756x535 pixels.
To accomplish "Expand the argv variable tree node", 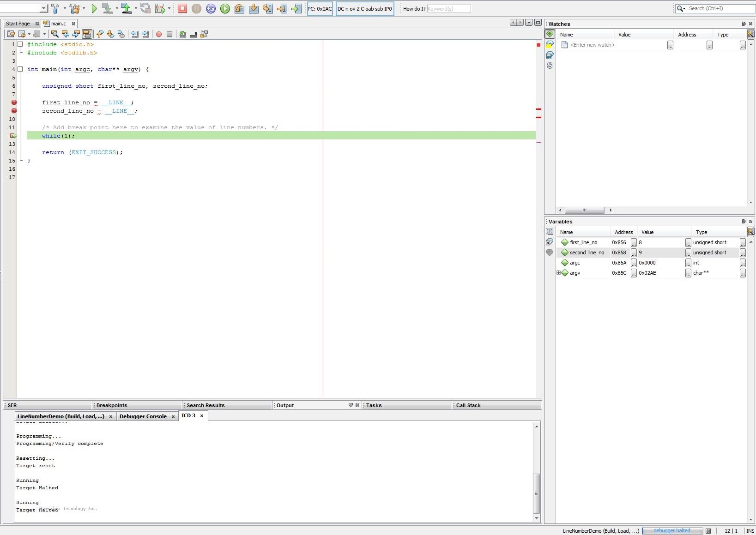I will (x=558, y=273).
